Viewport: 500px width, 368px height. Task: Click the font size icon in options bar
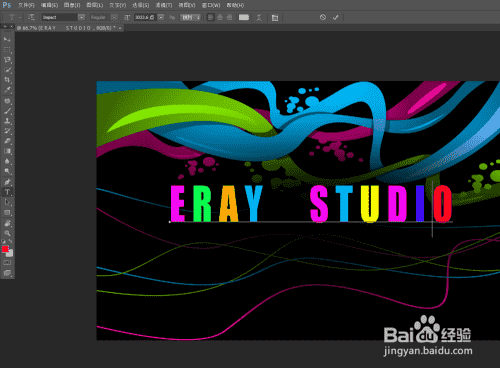127,17
